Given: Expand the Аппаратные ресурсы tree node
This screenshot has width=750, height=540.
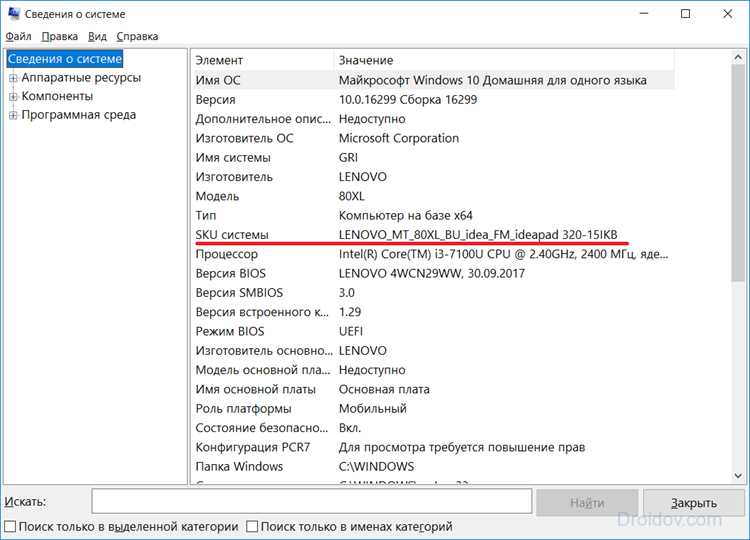Looking at the screenshot, I should tap(13, 78).
